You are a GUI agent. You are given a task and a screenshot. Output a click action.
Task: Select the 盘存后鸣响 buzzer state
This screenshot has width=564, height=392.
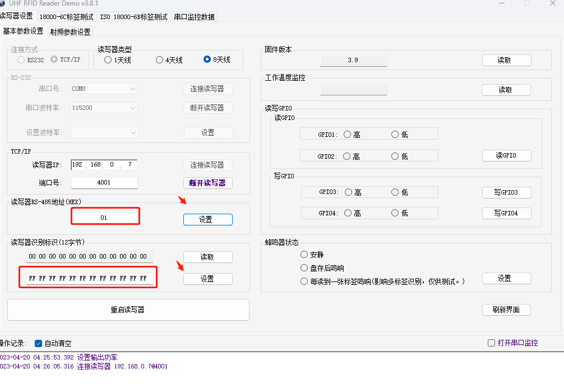point(304,268)
